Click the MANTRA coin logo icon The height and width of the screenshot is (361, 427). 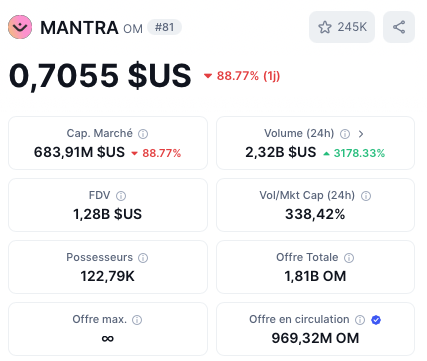[x=20, y=27]
